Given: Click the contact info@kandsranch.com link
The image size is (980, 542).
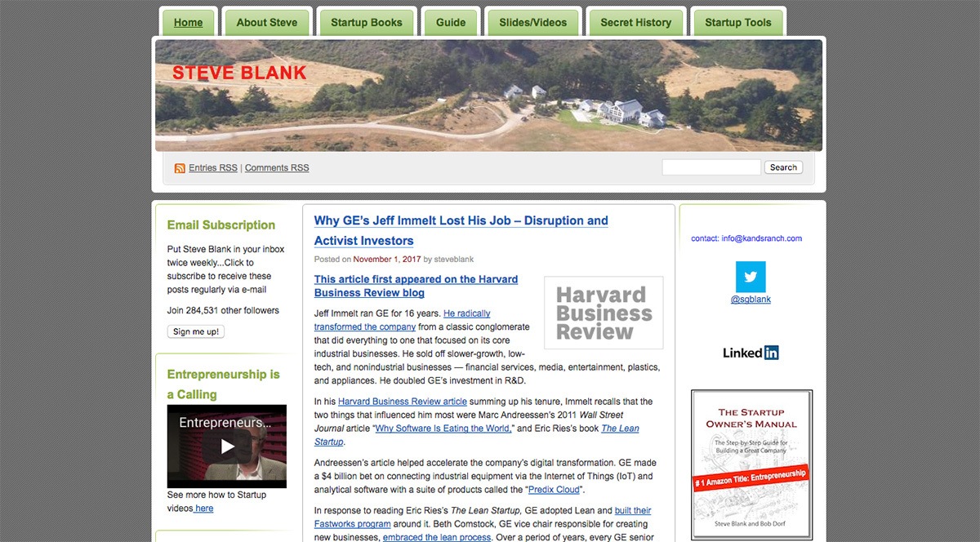Looking at the screenshot, I should pos(746,239).
